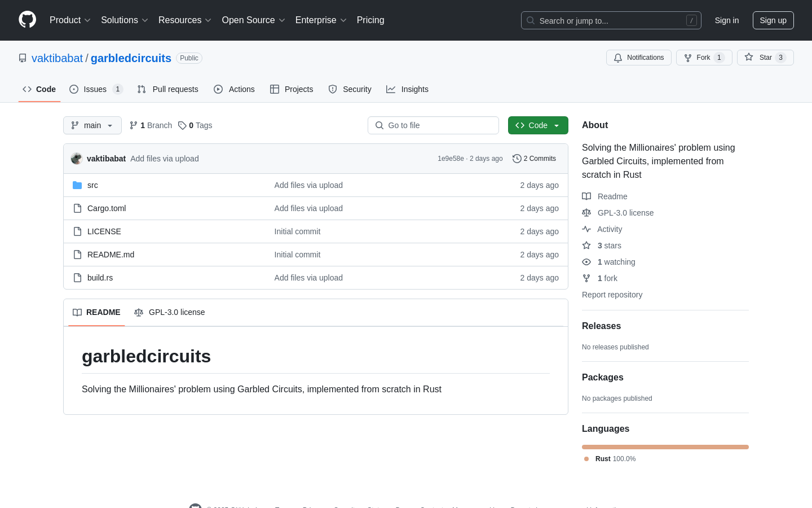Fork this repository
812x508 pixels.
pos(704,58)
